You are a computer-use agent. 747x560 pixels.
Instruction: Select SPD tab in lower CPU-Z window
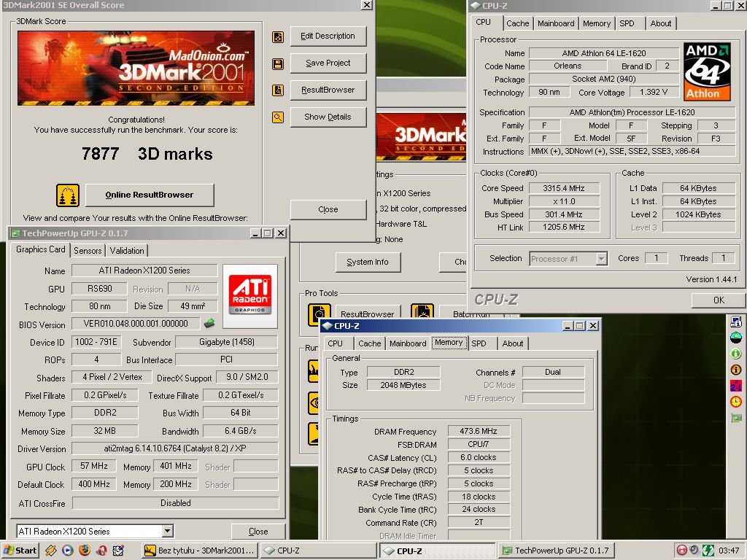479,343
